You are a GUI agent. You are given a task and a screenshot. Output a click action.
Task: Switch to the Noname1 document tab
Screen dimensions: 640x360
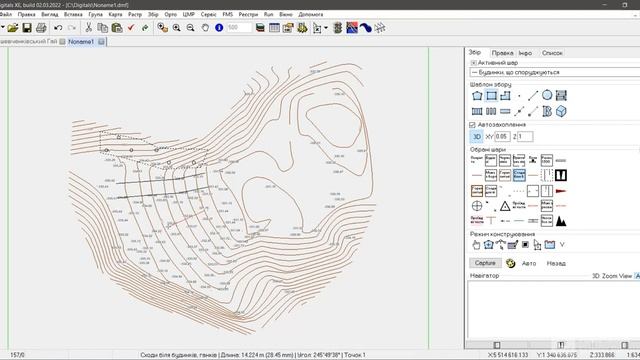81,42
